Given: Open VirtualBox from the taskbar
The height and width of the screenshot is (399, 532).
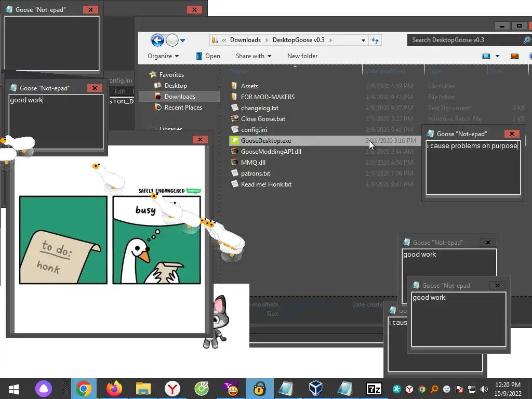Looking at the screenshot, I should (x=316, y=389).
